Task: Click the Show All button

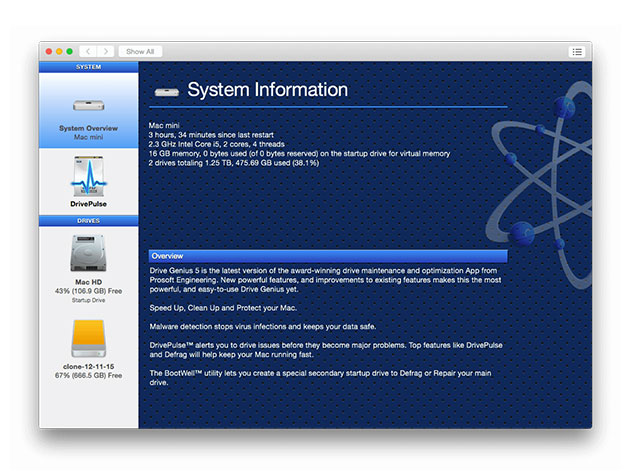Action: 140,51
